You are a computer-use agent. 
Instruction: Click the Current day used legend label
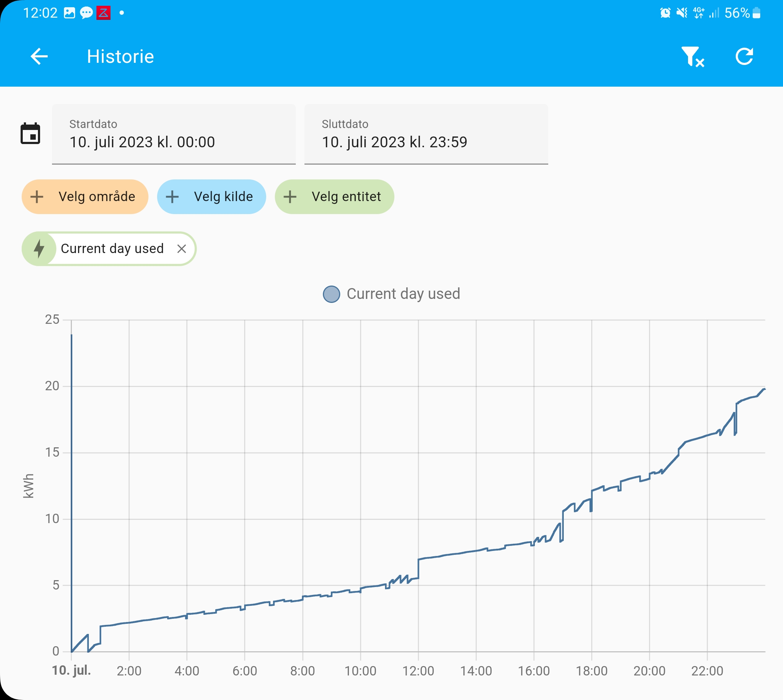coord(404,294)
